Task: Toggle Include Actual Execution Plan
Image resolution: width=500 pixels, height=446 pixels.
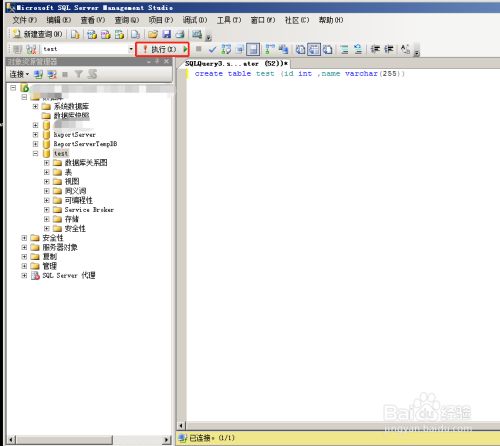Action: coord(270,49)
